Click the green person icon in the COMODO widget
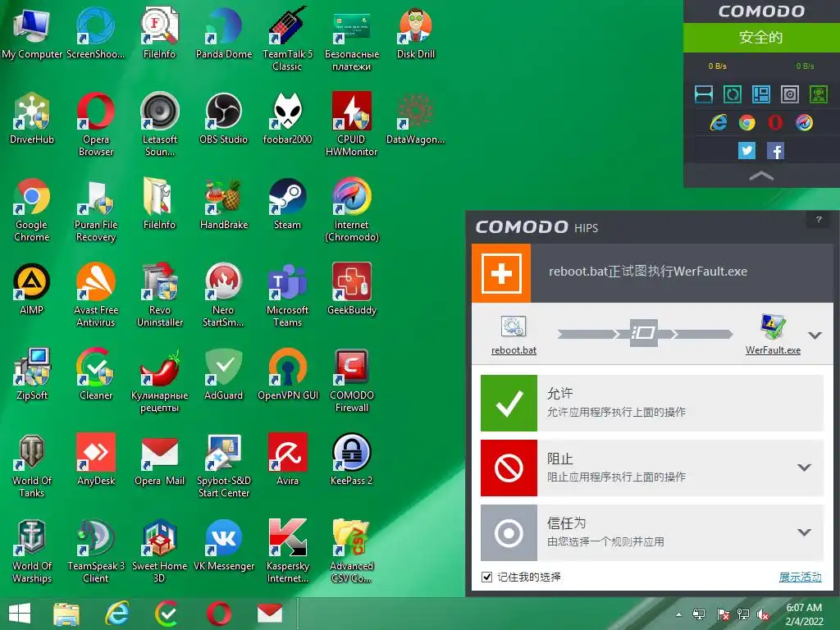Screen dimensions: 840x630 [819, 94]
